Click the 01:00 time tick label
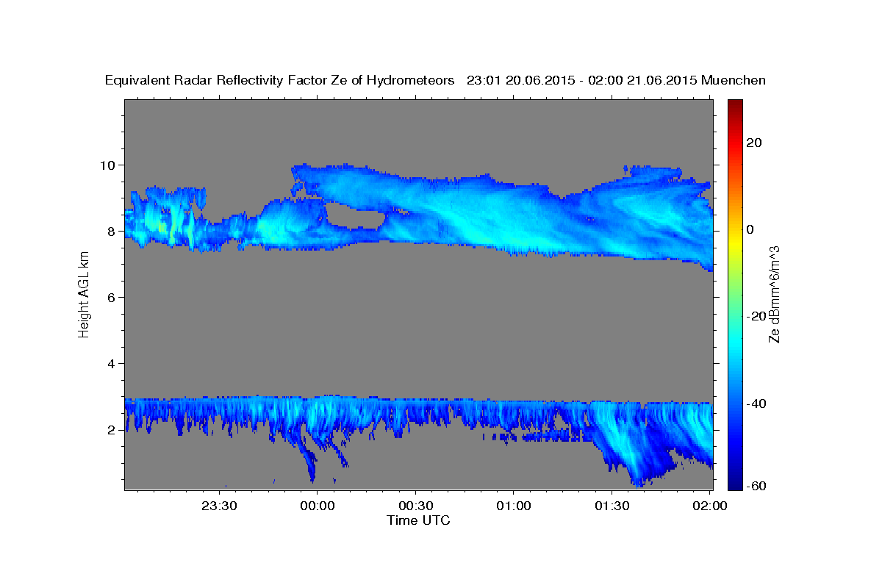The image size is (882, 588). pos(514,506)
